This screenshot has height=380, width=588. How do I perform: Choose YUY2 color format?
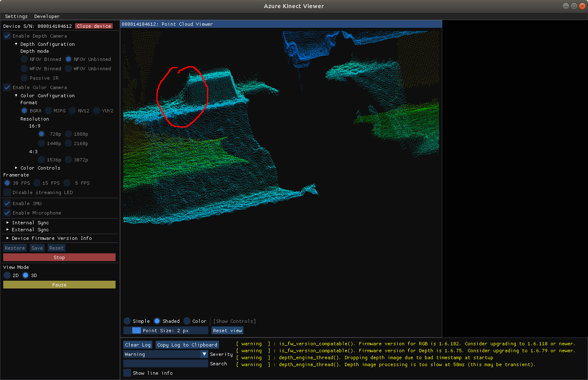click(x=97, y=111)
